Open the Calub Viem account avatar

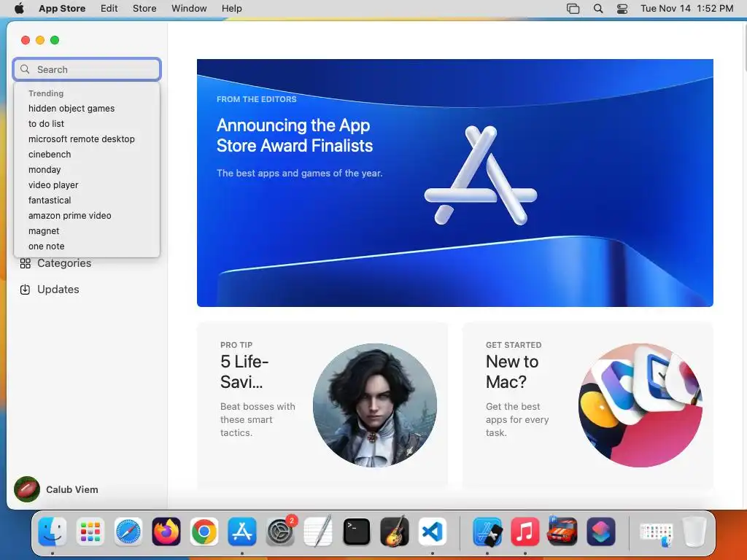27,489
